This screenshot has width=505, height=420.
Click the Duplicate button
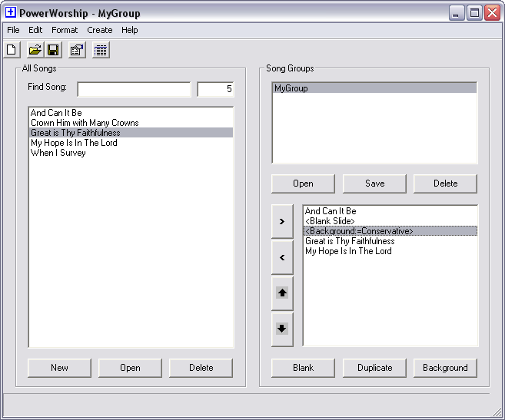pos(374,368)
